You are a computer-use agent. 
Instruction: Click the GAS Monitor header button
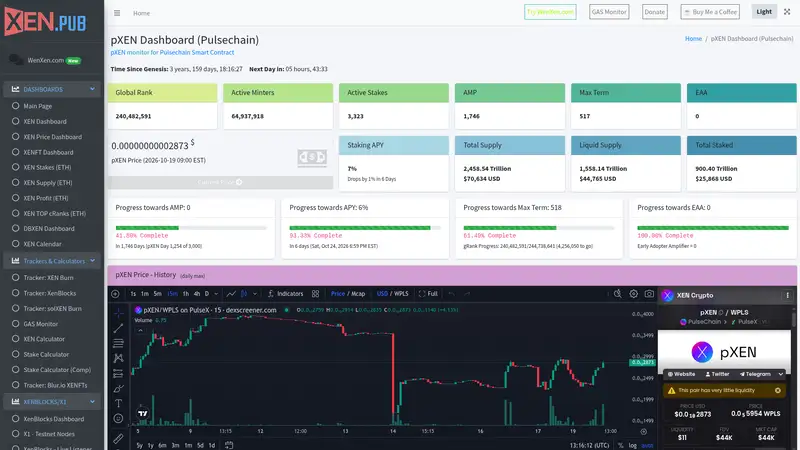[x=609, y=12]
